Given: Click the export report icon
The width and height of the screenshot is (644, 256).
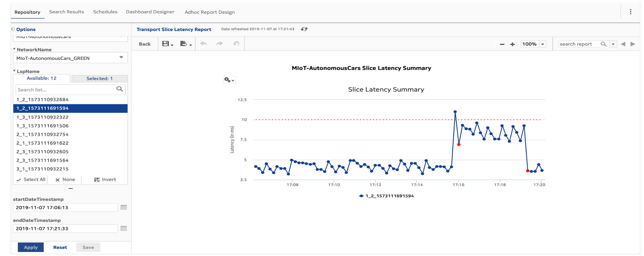Looking at the screenshot, I should [184, 44].
